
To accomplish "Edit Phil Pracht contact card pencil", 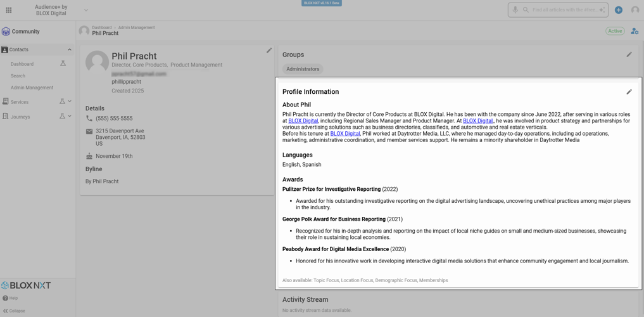I will [269, 50].
